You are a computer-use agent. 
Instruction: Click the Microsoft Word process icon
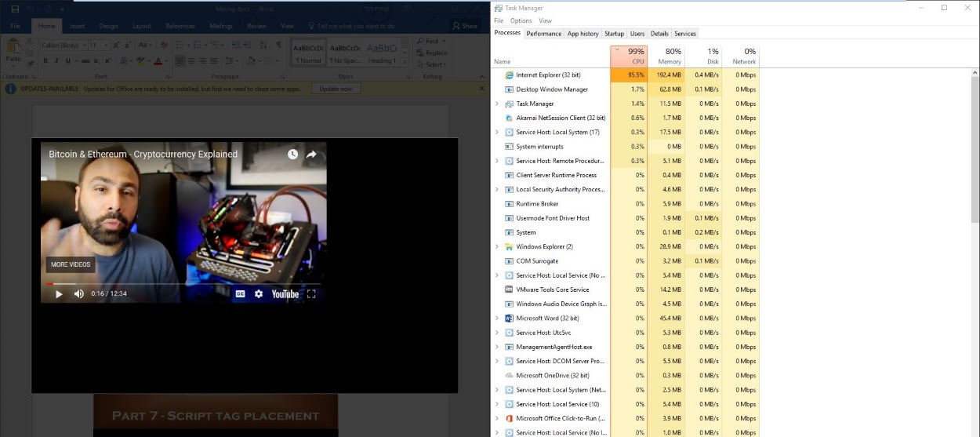[509, 319]
